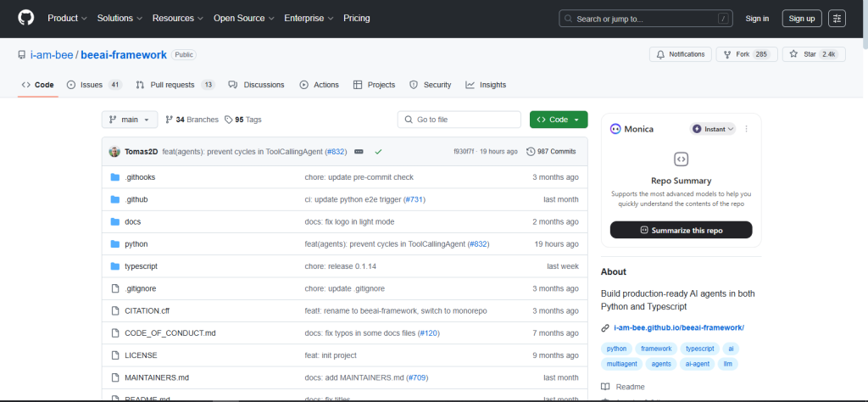Open the i-am-bee owner link
This screenshot has height=402, width=868.
52,55
